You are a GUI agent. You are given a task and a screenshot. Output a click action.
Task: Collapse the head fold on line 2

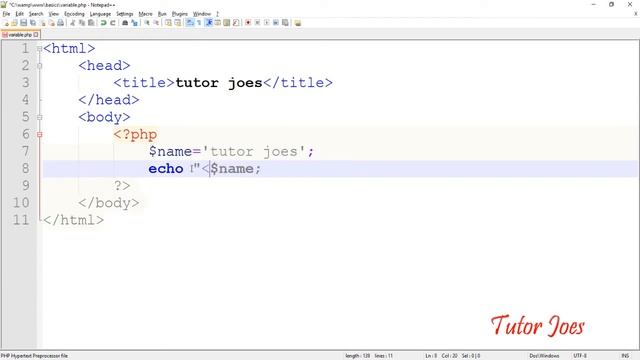[40, 66]
